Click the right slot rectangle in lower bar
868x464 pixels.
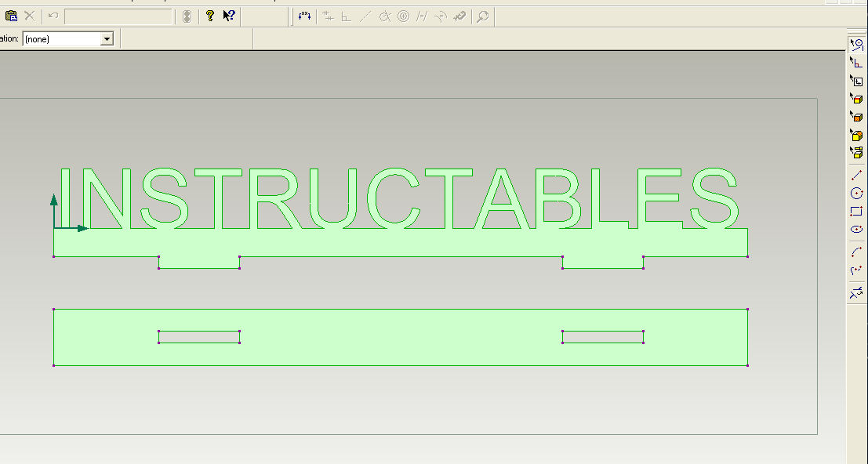point(603,337)
